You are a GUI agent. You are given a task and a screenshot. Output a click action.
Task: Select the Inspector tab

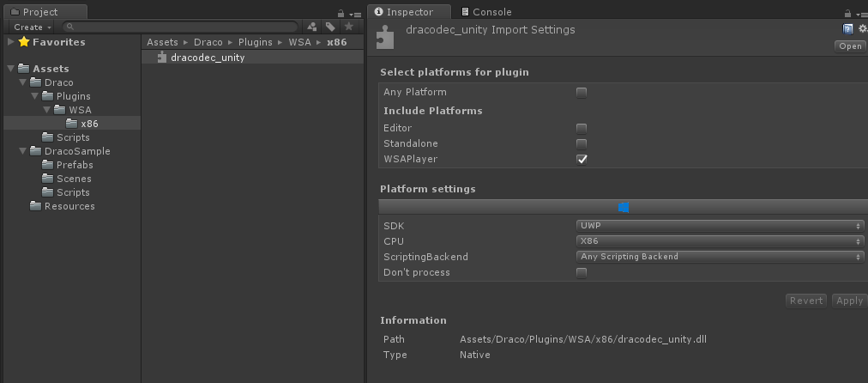pyautogui.click(x=409, y=12)
